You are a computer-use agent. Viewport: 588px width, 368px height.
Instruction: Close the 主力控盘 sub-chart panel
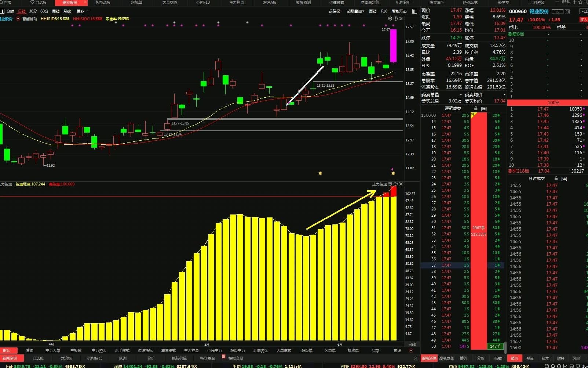[401, 184]
